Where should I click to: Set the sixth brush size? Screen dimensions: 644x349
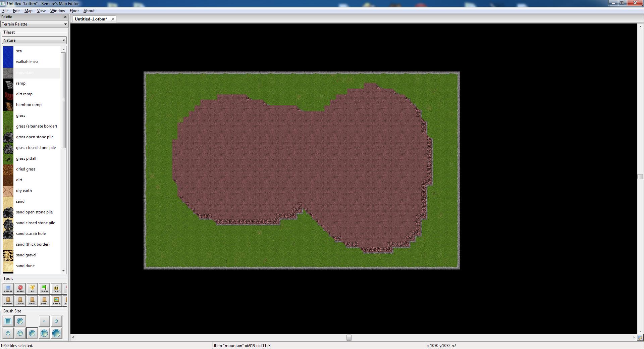pyautogui.click(x=44, y=333)
